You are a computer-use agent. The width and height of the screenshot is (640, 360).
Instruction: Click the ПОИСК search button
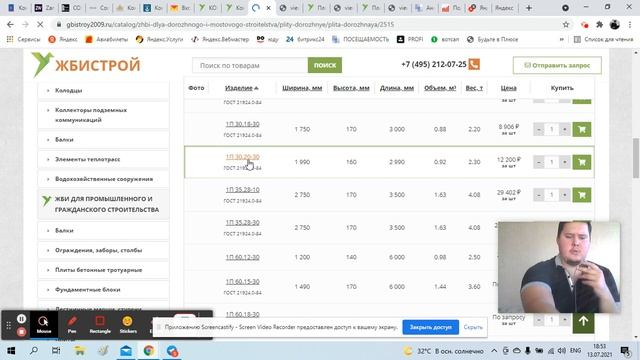[x=325, y=65]
